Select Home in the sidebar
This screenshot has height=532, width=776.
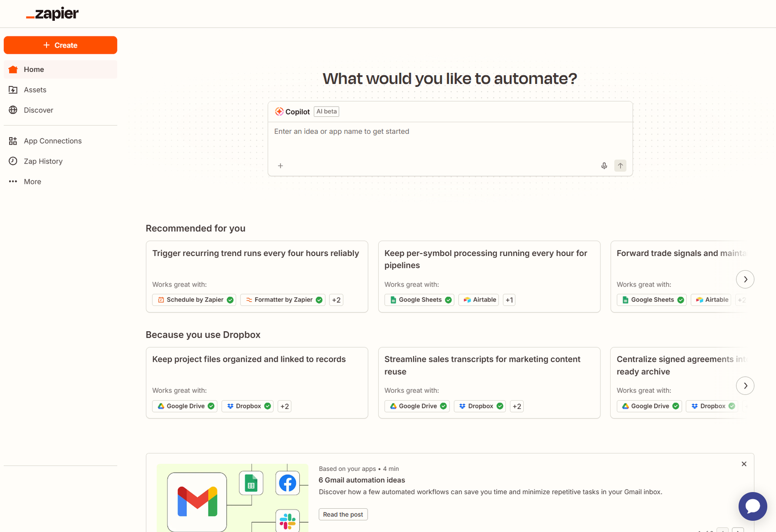coord(34,69)
